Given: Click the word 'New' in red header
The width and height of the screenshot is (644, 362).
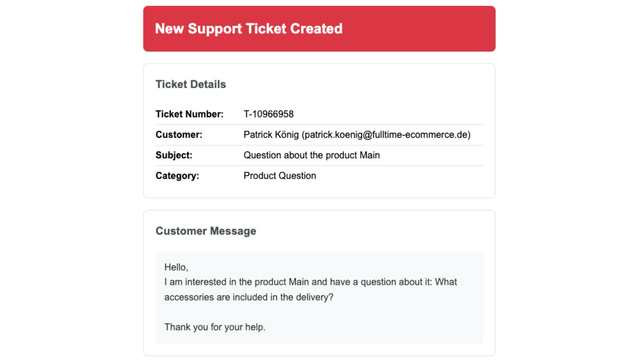Looking at the screenshot, I should tap(169, 29).
